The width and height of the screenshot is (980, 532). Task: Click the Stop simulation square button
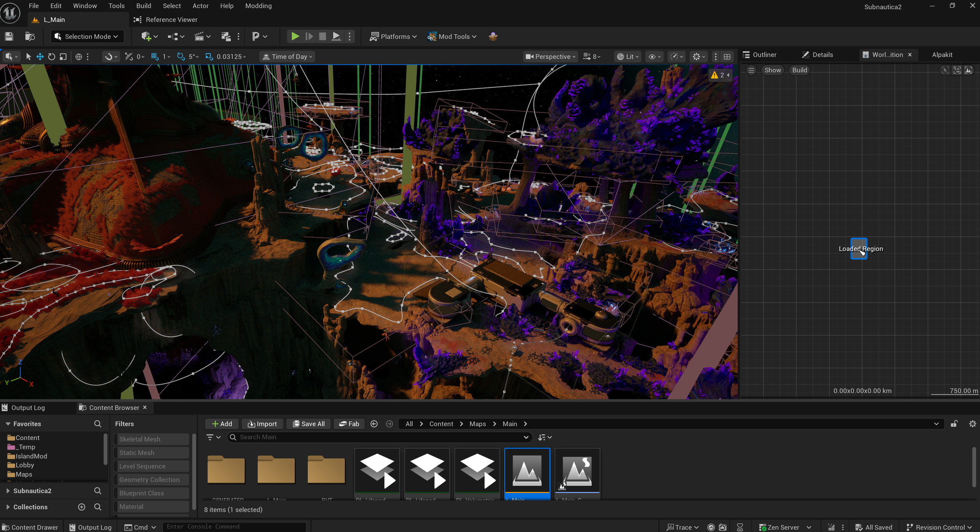(x=322, y=37)
